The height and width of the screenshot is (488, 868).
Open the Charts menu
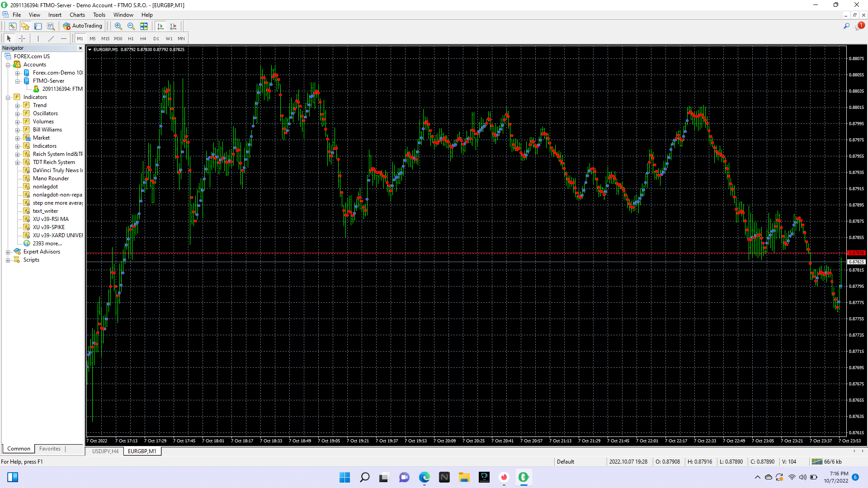pyautogui.click(x=77, y=15)
